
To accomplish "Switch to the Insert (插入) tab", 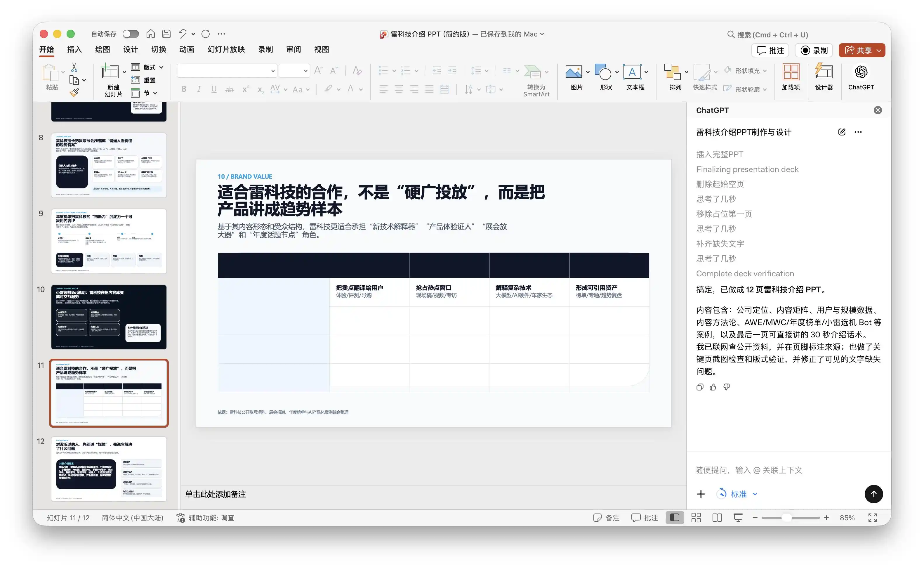I will pos(74,49).
